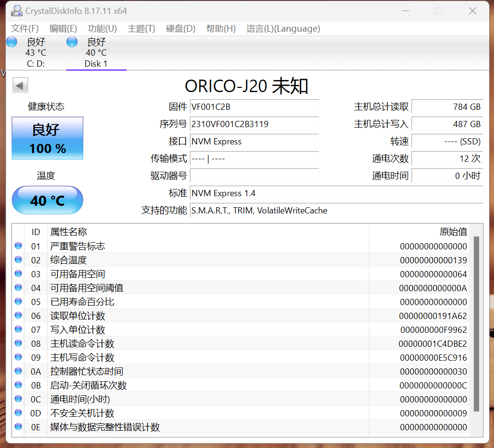Click the 良好 100 % health status button
The height and width of the screenshot is (448, 494).
(x=47, y=138)
